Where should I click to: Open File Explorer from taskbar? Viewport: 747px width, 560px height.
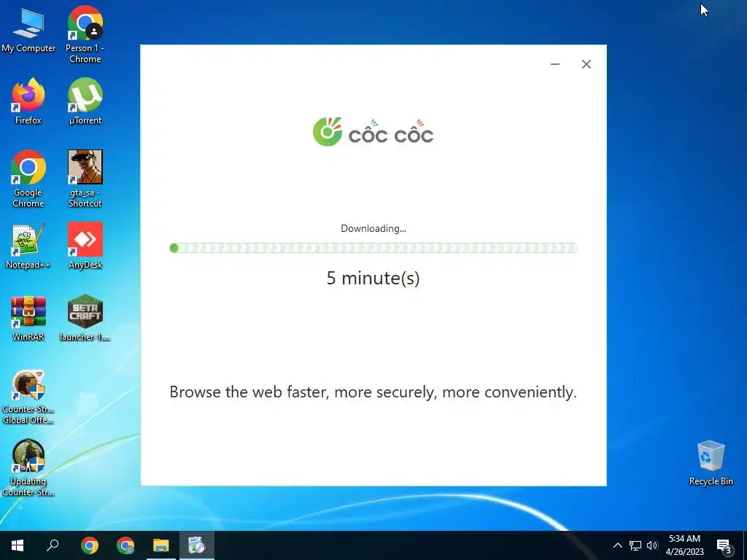pyautogui.click(x=161, y=545)
